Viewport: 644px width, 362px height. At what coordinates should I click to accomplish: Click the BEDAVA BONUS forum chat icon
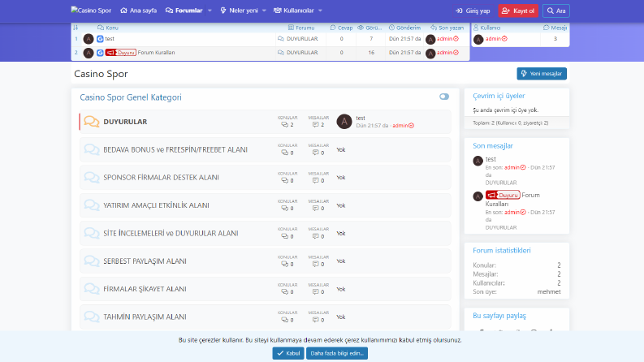point(92,149)
